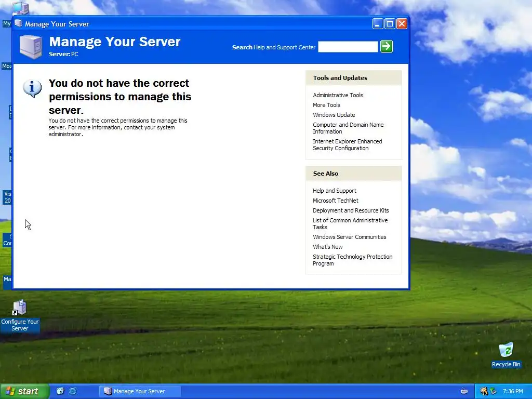Image resolution: width=532 pixels, height=399 pixels.
Task: Click the blue information icon beside the message
Action: (x=32, y=88)
